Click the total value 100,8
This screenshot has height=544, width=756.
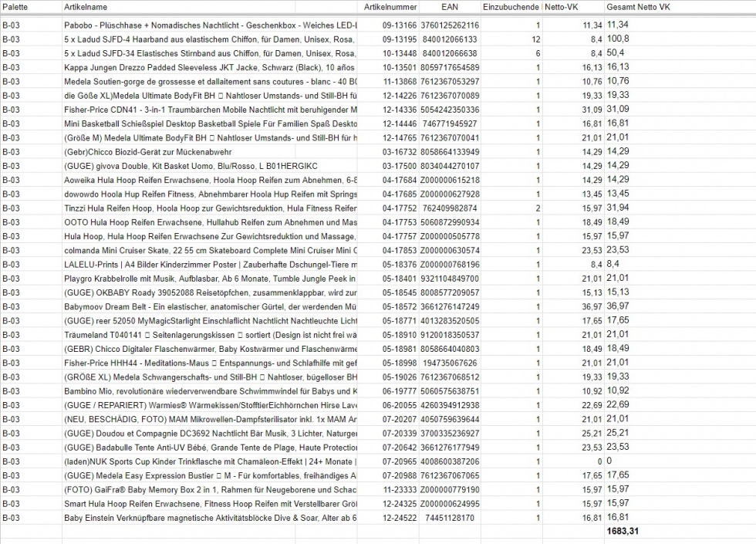618,39
